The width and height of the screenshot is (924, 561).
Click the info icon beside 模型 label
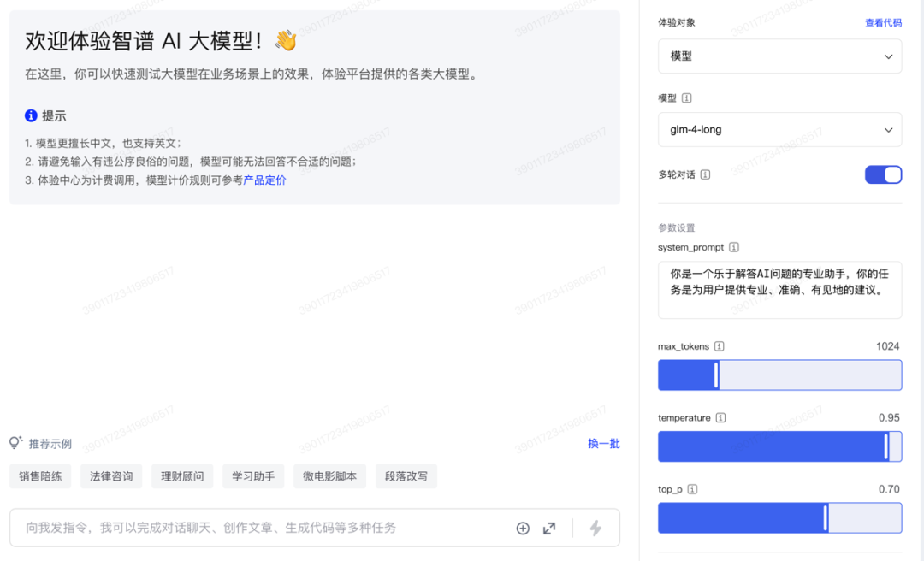click(687, 98)
